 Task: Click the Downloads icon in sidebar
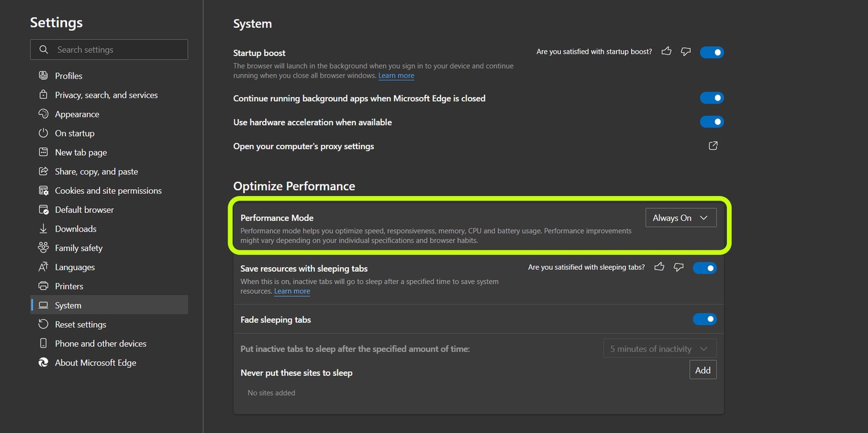tap(43, 228)
